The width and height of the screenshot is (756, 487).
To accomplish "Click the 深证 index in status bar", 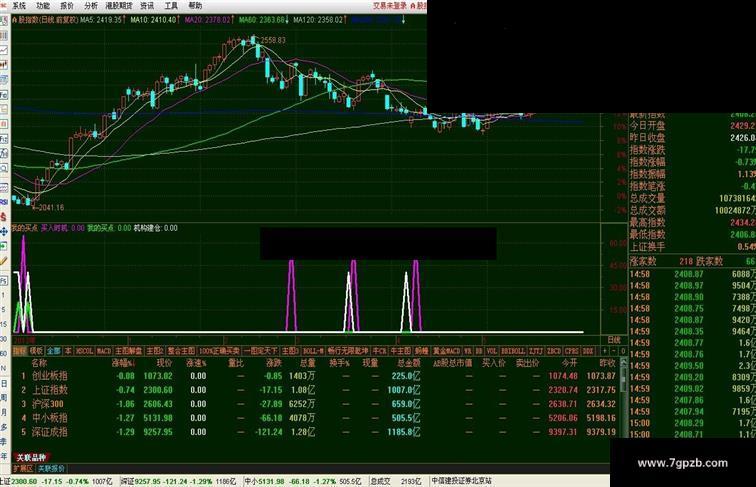I will click(178, 481).
